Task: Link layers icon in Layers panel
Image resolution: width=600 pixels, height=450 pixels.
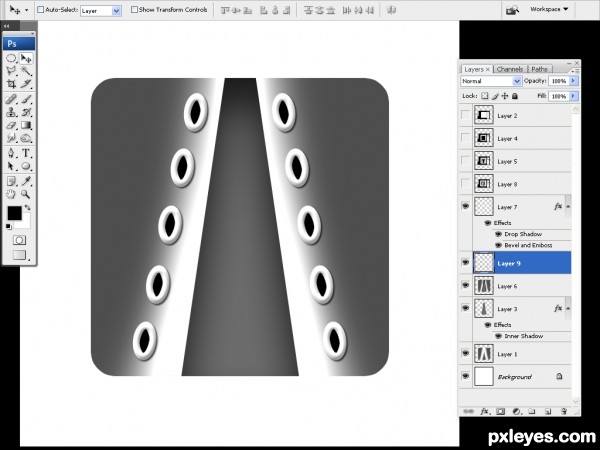Action: click(x=468, y=411)
